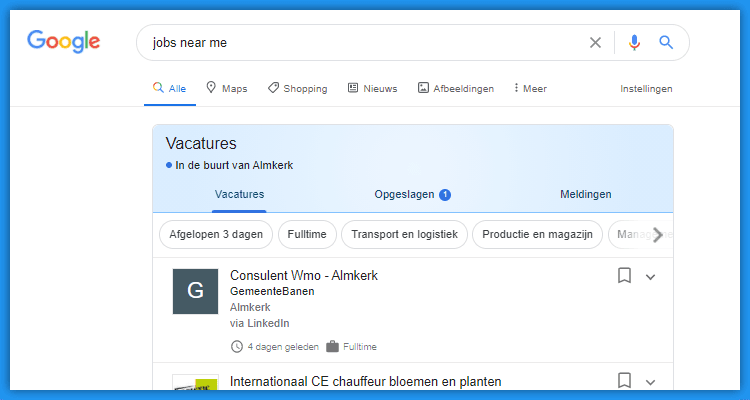Open the Opgeslagen saved jobs tab
This screenshot has height=400, width=750.
tap(412, 194)
